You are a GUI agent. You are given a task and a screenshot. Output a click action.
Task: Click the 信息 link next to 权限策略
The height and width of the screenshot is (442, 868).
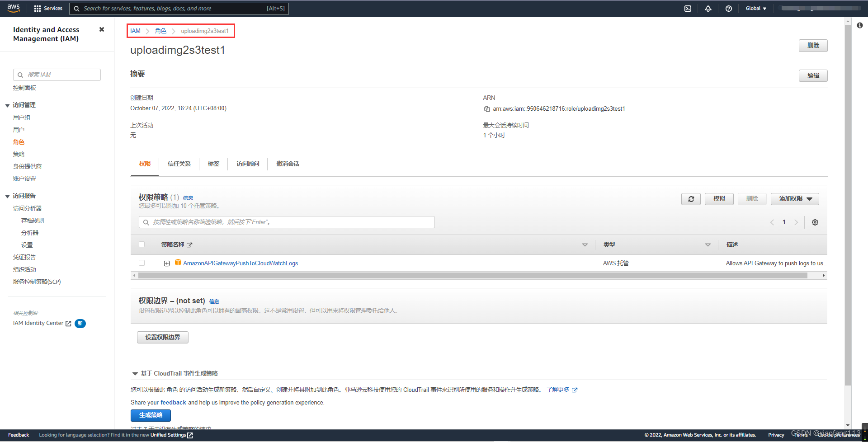188,198
